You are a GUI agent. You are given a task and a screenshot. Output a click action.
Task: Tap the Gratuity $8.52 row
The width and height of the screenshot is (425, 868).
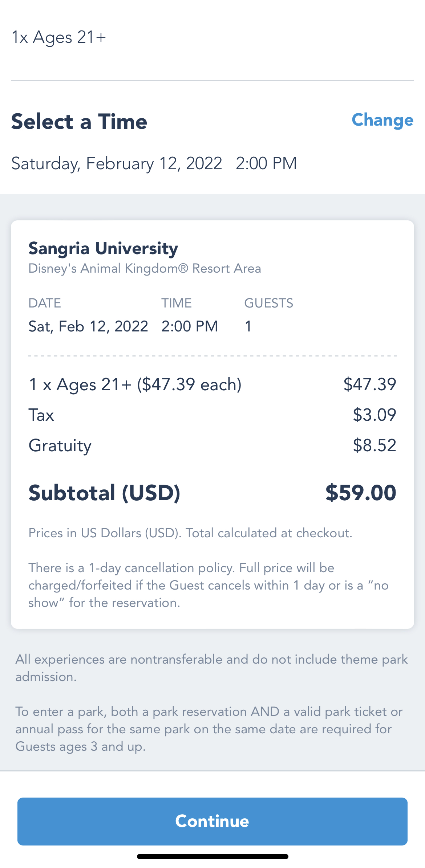coord(212,445)
